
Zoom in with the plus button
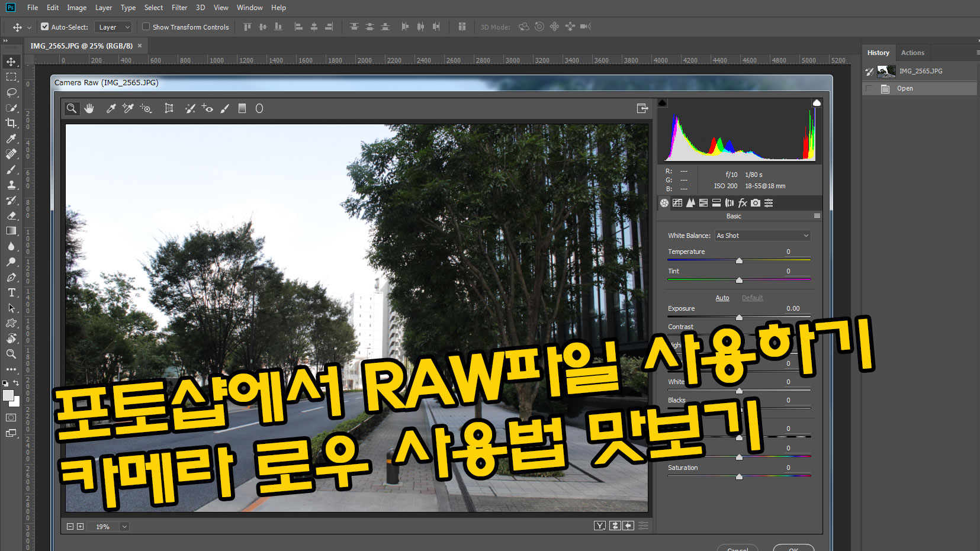pos(81,527)
